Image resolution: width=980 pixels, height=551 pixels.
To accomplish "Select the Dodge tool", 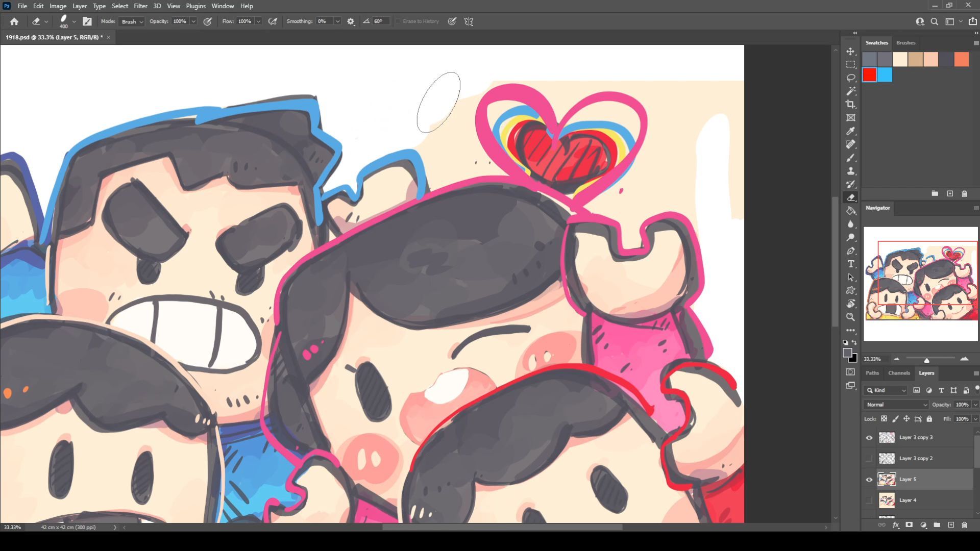I will click(851, 237).
